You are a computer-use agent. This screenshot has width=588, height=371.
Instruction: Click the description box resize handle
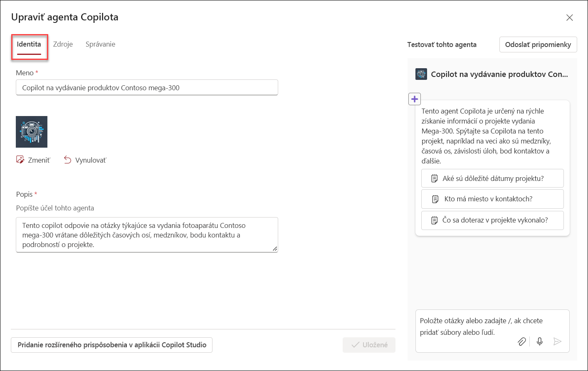(x=274, y=249)
